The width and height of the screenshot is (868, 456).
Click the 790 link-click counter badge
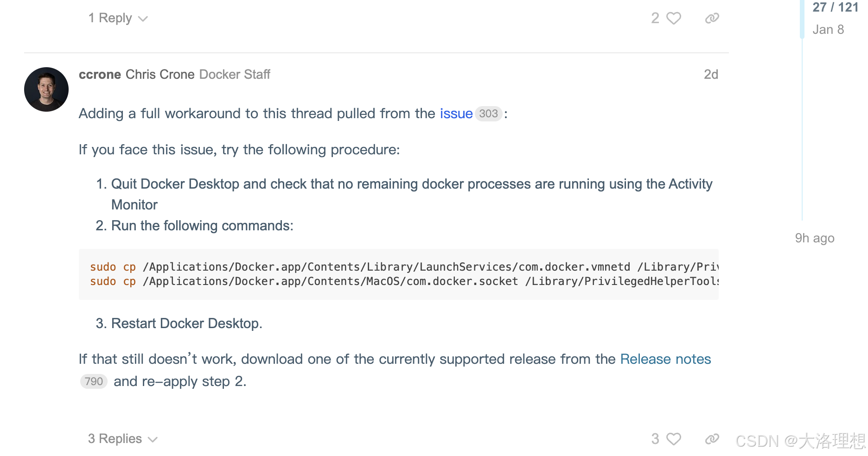[94, 381]
